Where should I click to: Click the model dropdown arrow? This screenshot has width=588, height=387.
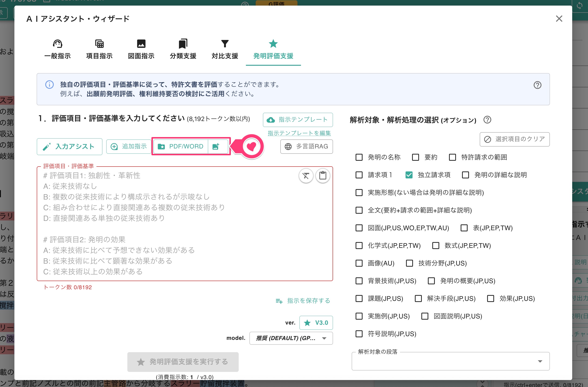324,338
